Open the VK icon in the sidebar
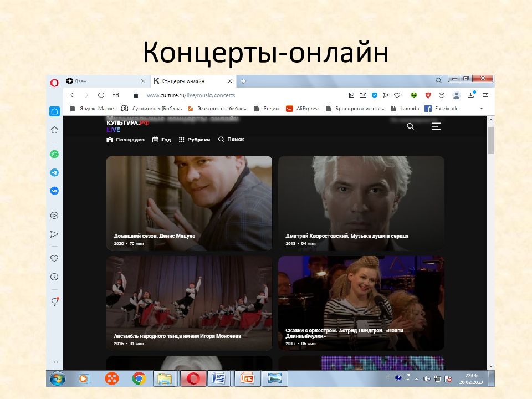The width and height of the screenshot is (532, 399). [54, 190]
